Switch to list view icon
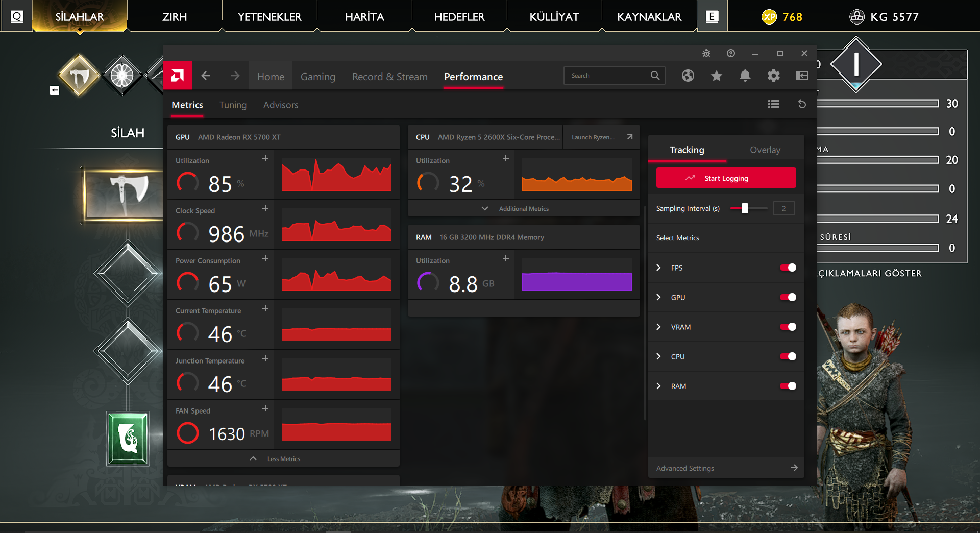Image resolution: width=980 pixels, height=533 pixels. pos(773,104)
